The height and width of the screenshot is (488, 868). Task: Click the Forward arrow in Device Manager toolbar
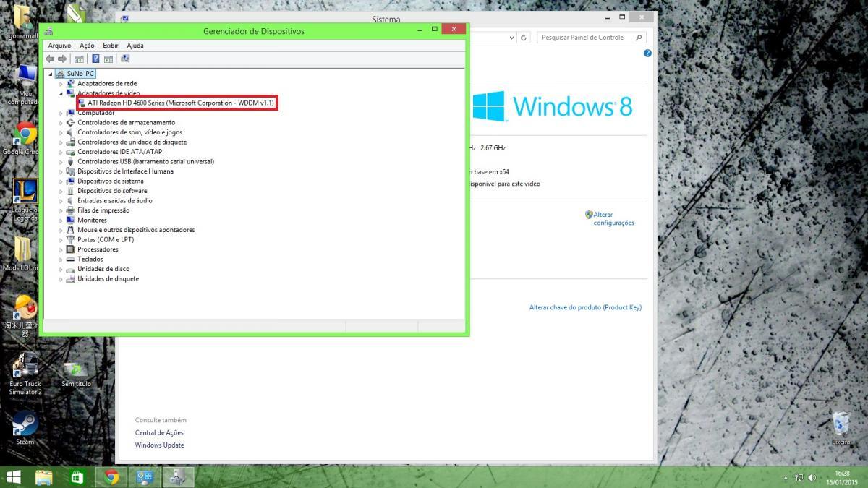(x=62, y=59)
